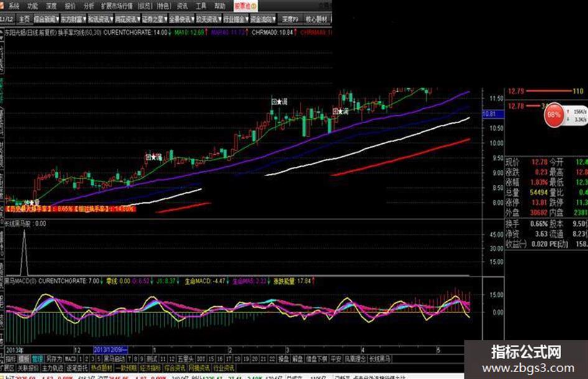Select the highlighted 2013/12/09 date marker

pyautogui.click(x=110, y=350)
